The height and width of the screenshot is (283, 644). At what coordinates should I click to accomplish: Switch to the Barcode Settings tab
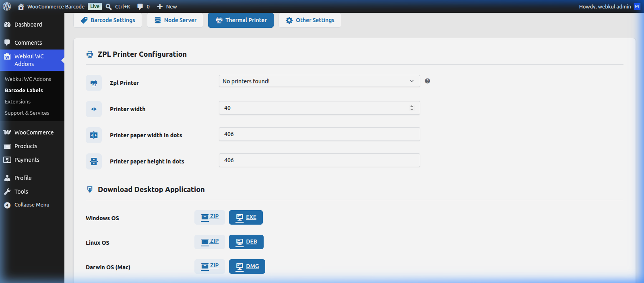tap(108, 20)
